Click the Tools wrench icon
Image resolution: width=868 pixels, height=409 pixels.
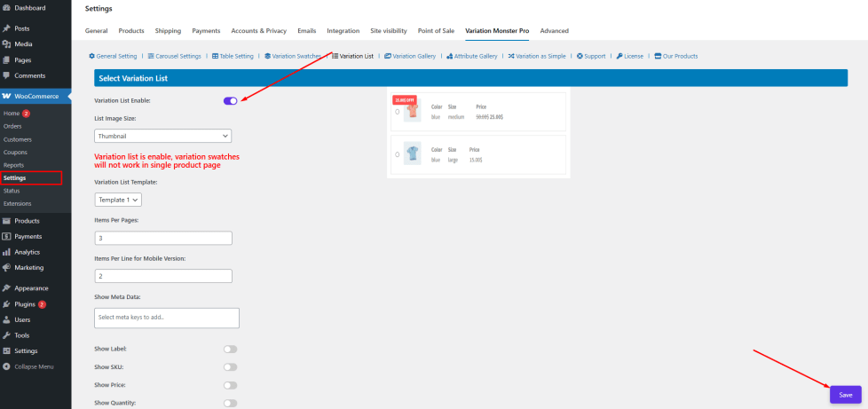(6, 335)
